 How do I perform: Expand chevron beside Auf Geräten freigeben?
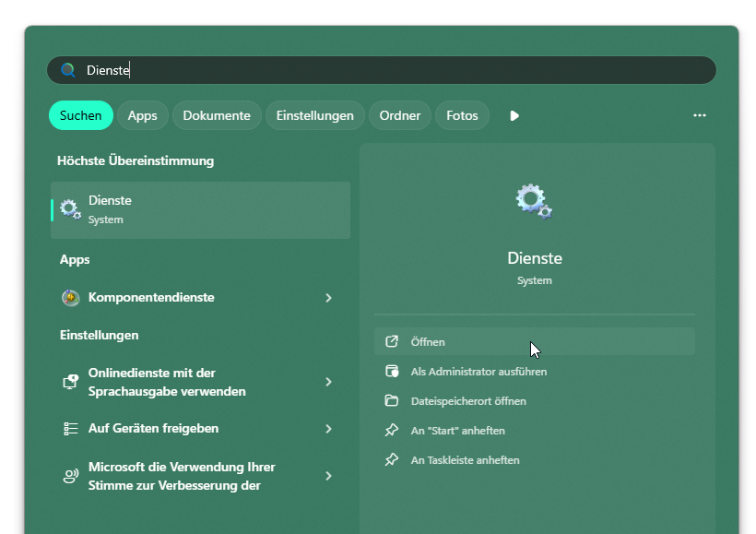[329, 429]
